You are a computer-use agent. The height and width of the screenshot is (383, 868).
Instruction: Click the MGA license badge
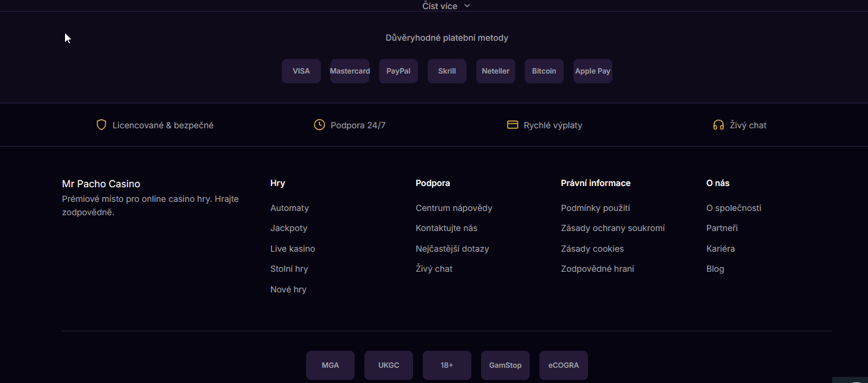coord(330,365)
